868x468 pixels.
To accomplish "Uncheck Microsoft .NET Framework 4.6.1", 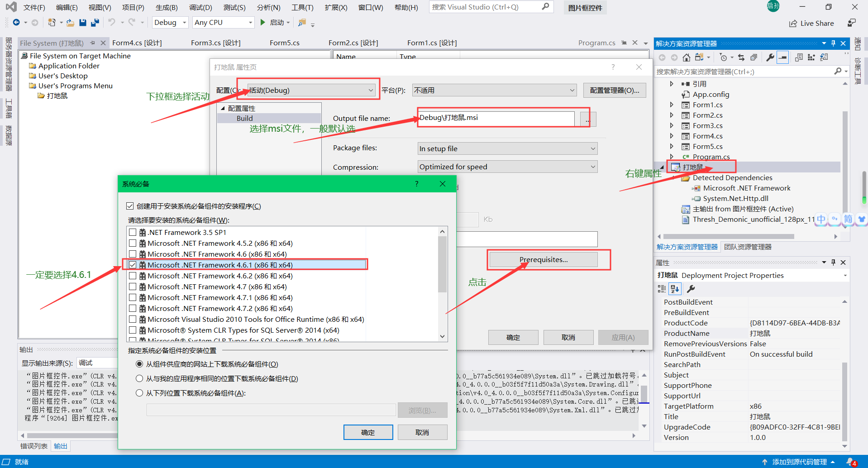I will tap(133, 264).
